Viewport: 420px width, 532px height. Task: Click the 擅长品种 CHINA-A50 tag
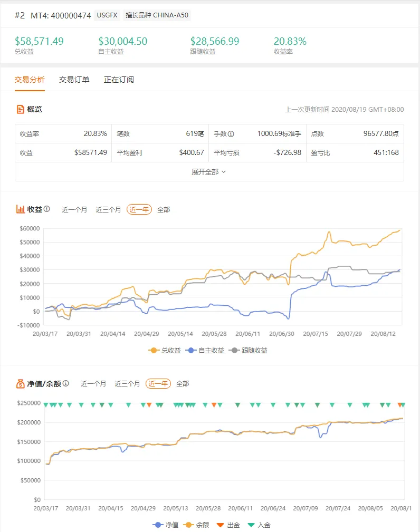coord(157,15)
